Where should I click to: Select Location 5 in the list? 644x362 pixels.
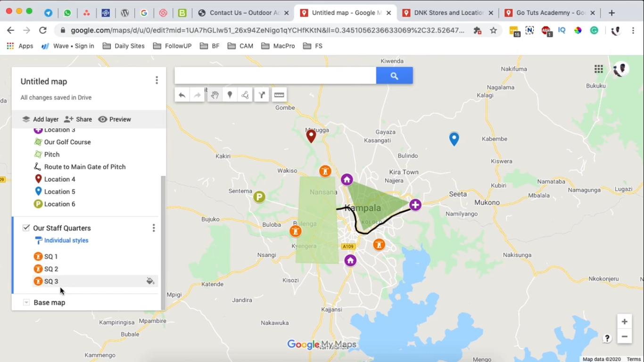[60, 192]
